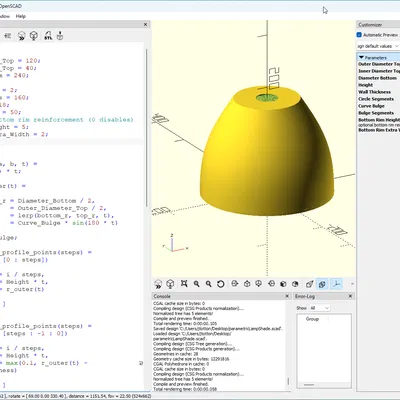The height and width of the screenshot is (400, 400).
Task: Click the Zoom Out magnifier icon
Action: [x=209, y=284]
